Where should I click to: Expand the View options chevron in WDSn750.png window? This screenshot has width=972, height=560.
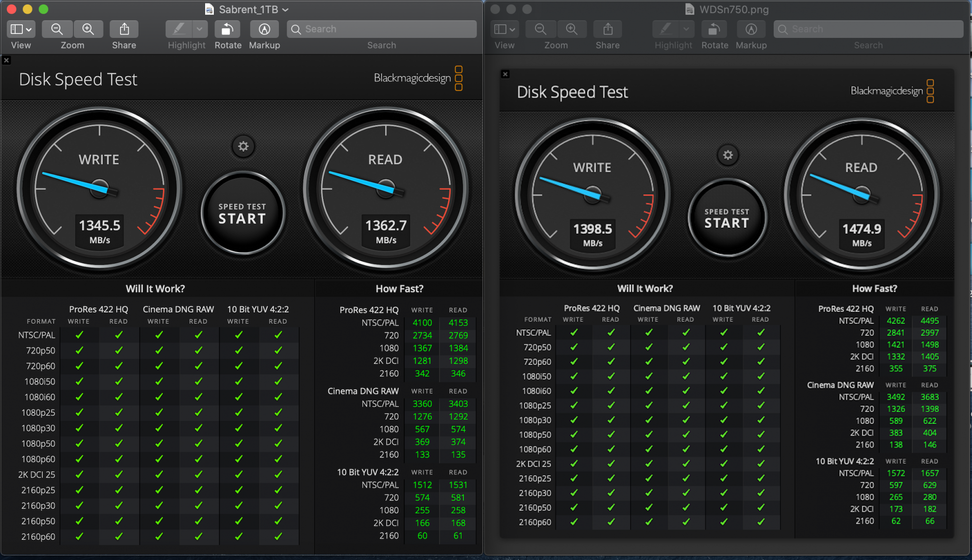513,30
